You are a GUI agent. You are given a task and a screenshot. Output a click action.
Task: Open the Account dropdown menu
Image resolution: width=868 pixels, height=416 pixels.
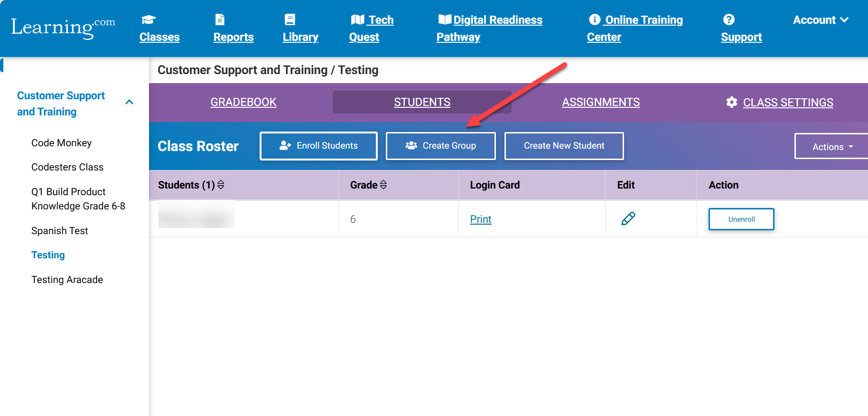click(x=821, y=20)
